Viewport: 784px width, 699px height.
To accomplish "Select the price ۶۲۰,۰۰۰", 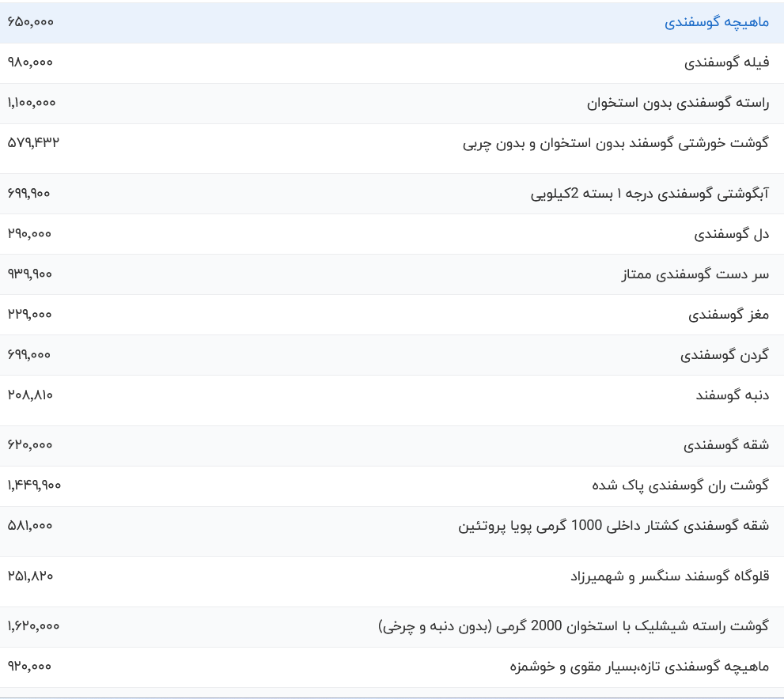I will point(30,445).
